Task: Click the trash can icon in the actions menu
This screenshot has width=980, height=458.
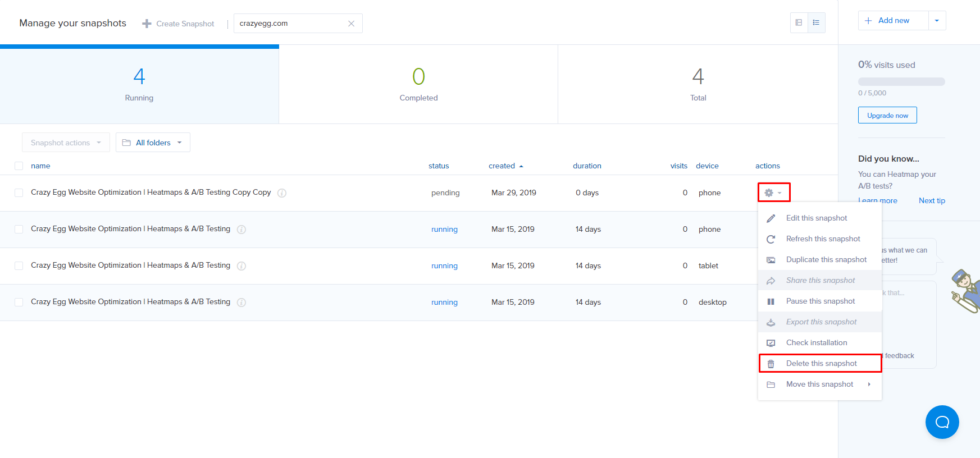Action: (771, 364)
